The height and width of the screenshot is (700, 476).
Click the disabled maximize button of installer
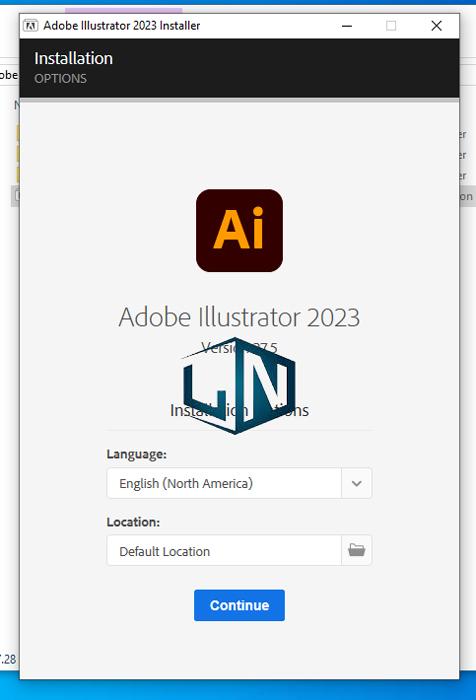(x=391, y=26)
